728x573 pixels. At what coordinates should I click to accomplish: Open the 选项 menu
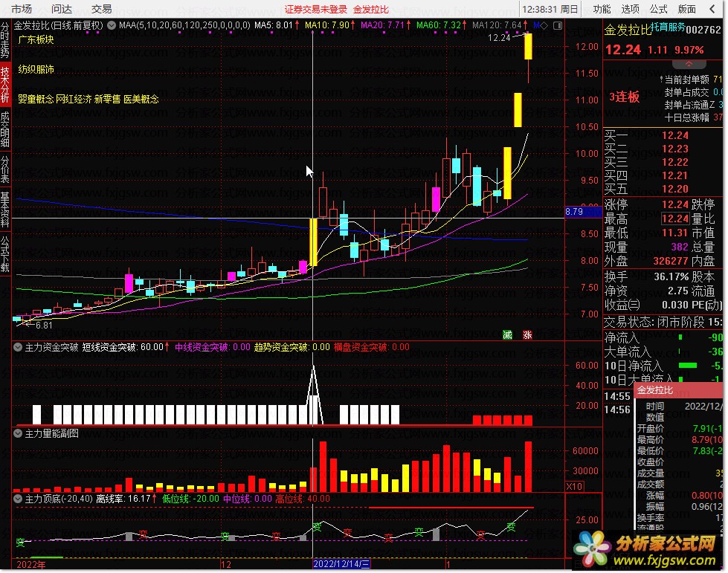point(630,9)
